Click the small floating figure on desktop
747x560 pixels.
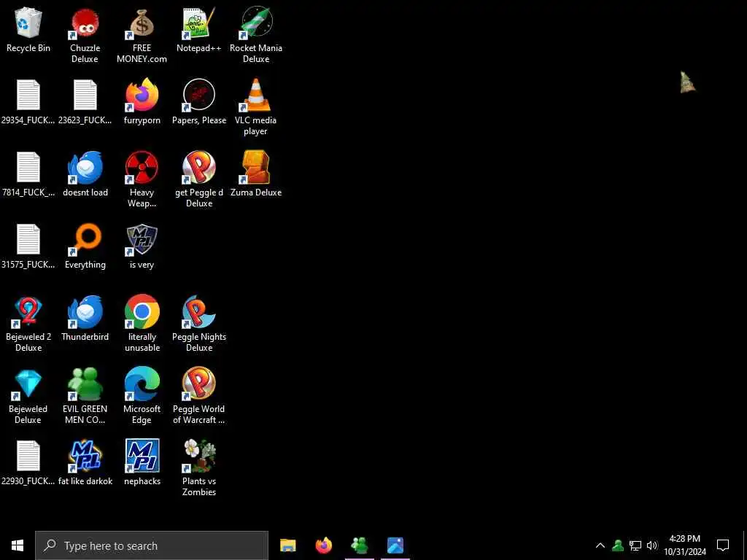[687, 82]
